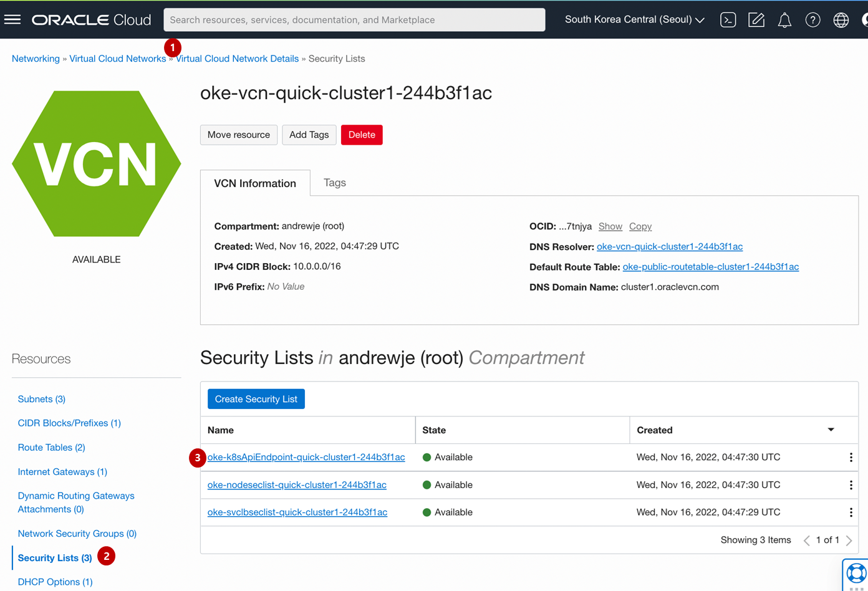Image resolution: width=868 pixels, height=591 pixels.
Task: Open the oke-k8sApiEndpoint-quick-cluster1 security list
Action: coord(306,457)
